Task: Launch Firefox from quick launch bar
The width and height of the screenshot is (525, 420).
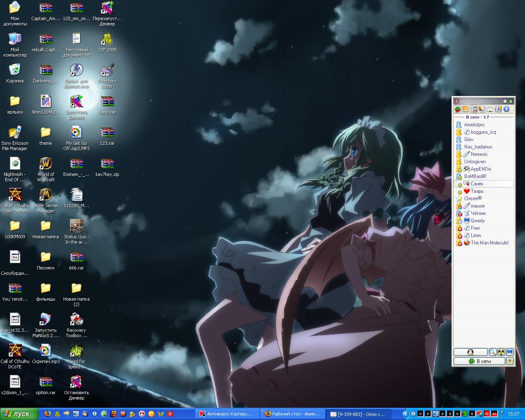Action: pyautogui.click(x=48, y=414)
